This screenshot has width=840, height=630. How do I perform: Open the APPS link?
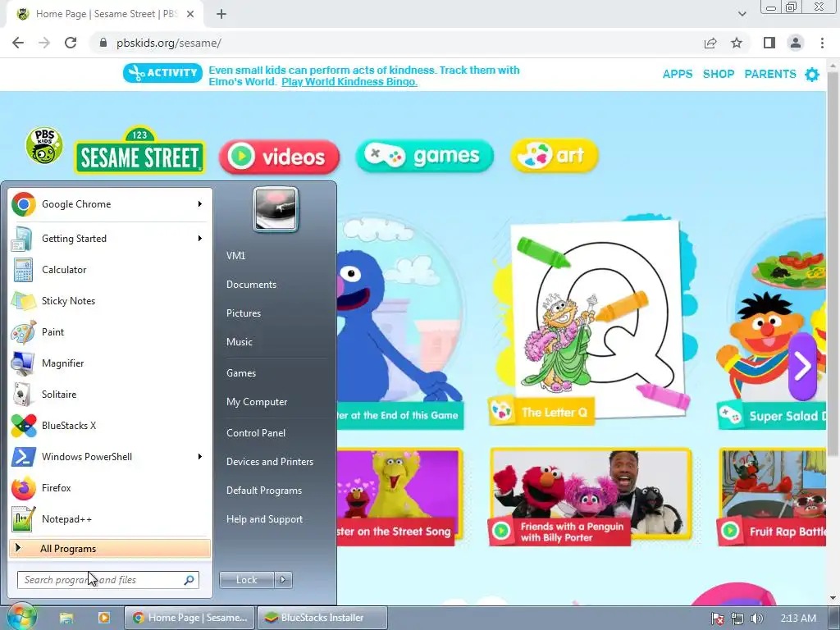[x=678, y=74]
